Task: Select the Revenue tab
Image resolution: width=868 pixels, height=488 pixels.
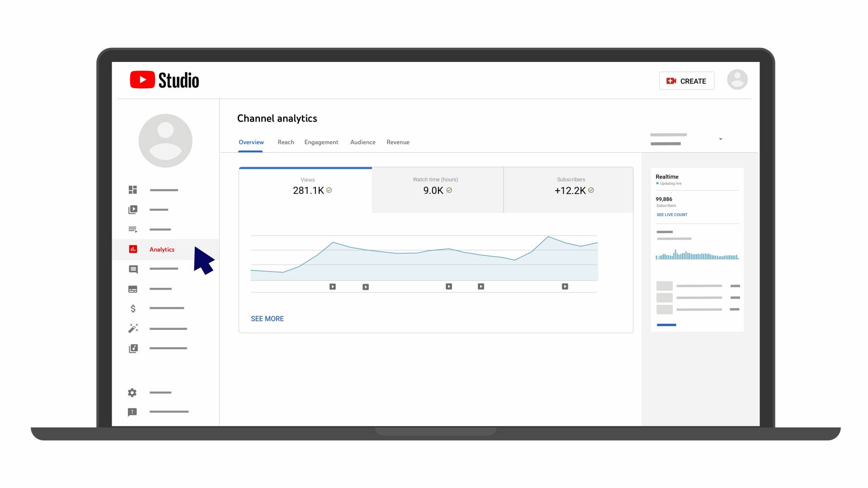Action: tap(398, 142)
